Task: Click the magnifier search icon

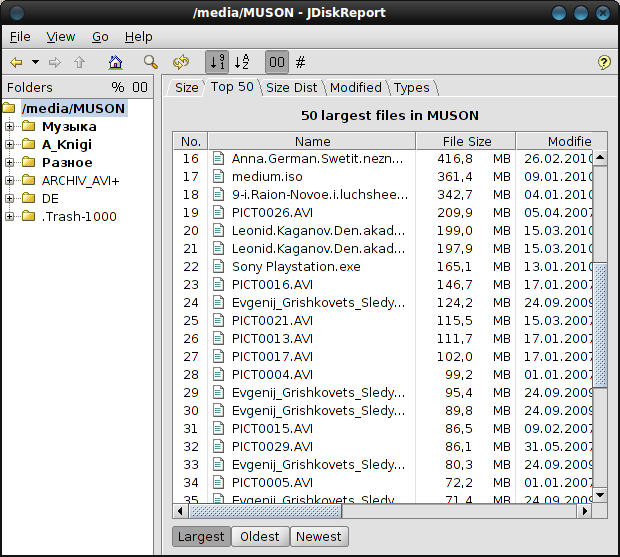Action: point(151,62)
